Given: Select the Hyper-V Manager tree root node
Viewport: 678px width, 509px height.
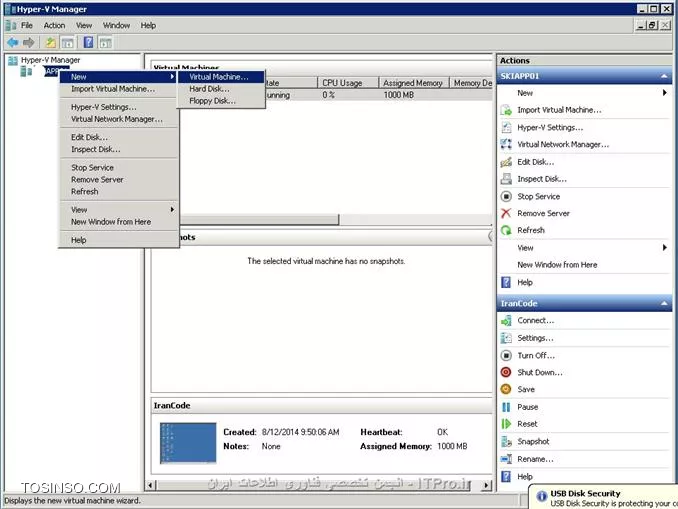Looking at the screenshot, I should click(x=50, y=60).
